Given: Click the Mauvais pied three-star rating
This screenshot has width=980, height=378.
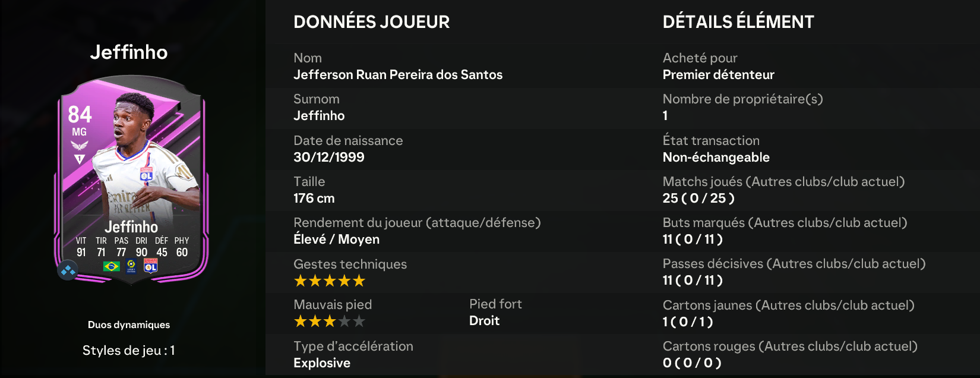Looking at the screenshot, I should tap(330, 322).
